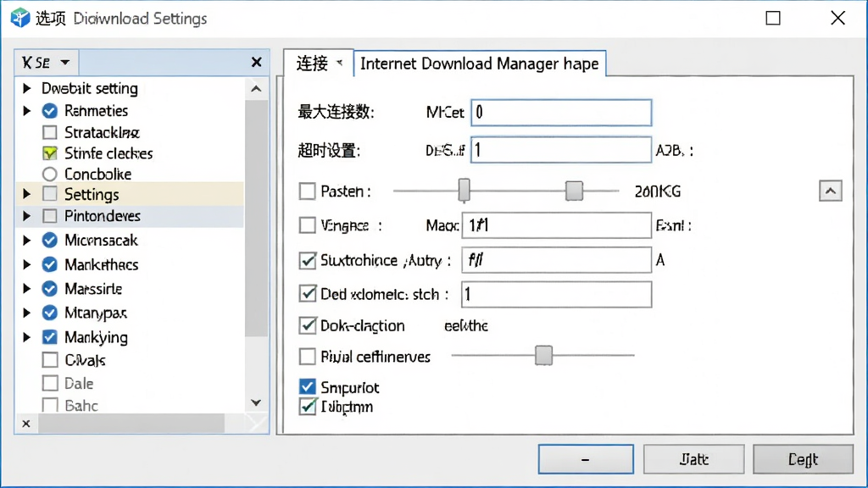
Task: Click the small X below the tree list
Action: tap(26, 424)
